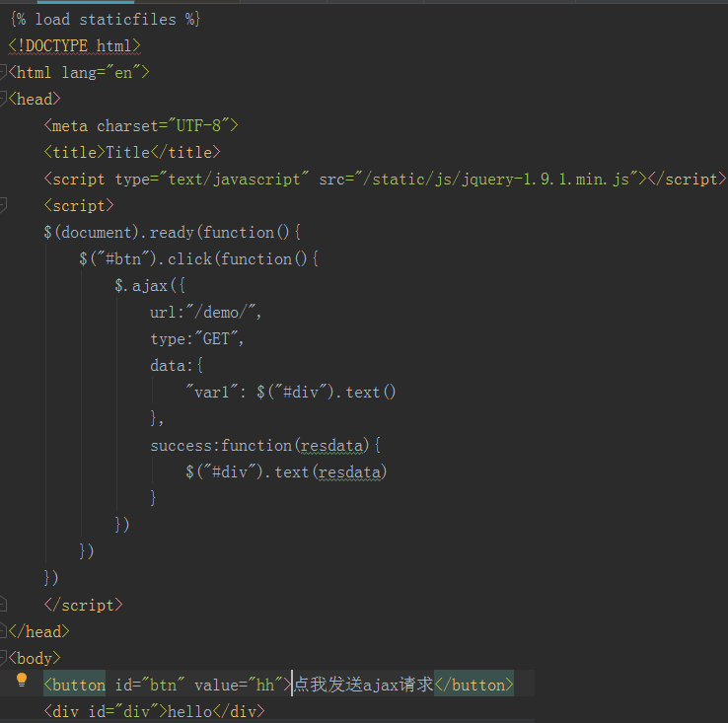Click resdata argument inside text() call

349,471
